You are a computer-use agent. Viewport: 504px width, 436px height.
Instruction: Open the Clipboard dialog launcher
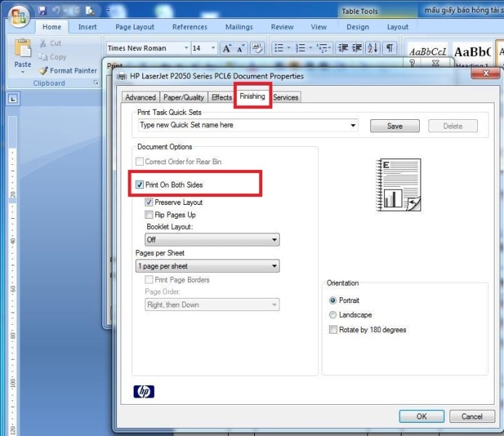[96, 83]
